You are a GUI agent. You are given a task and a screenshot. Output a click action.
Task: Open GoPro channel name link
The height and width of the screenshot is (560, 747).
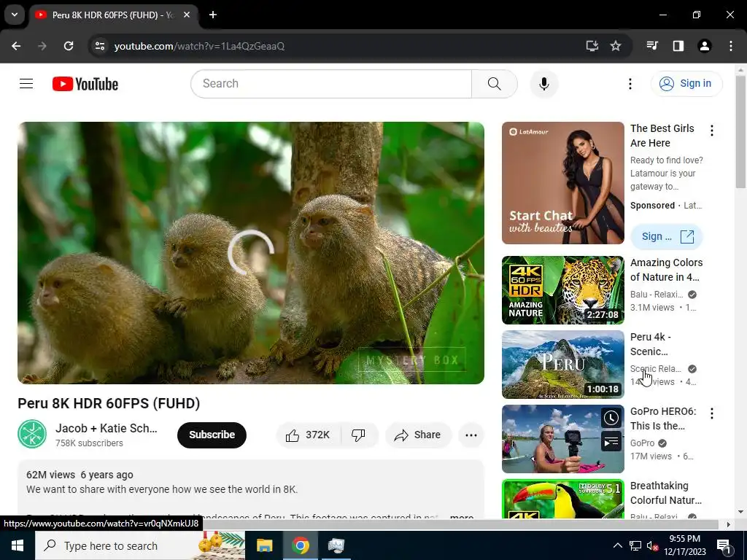642,443
